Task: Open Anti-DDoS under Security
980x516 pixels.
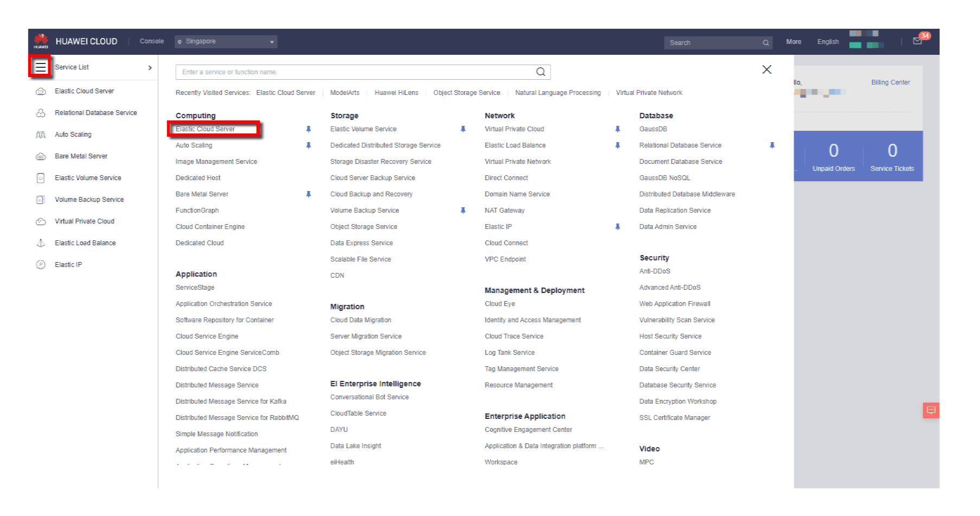Action: click(x=655, y=271)
